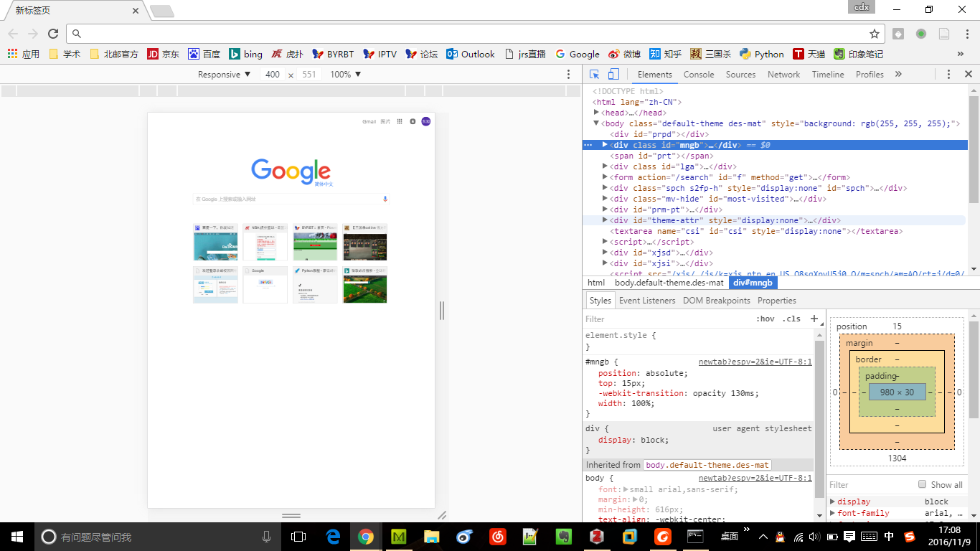This screenshot has height=551, width=980.
Task: Toggle the device toolbar icon
Action: point(613,75)
